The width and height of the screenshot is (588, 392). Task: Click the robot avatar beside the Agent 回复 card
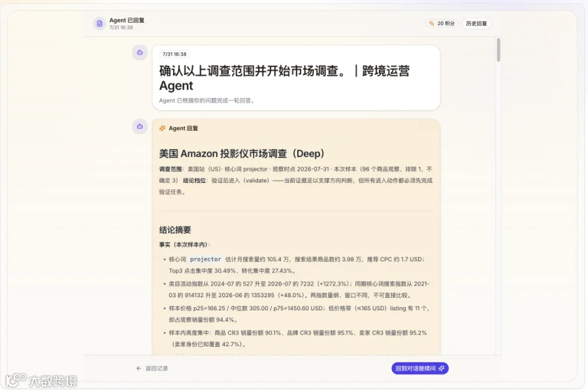point(140,126)
